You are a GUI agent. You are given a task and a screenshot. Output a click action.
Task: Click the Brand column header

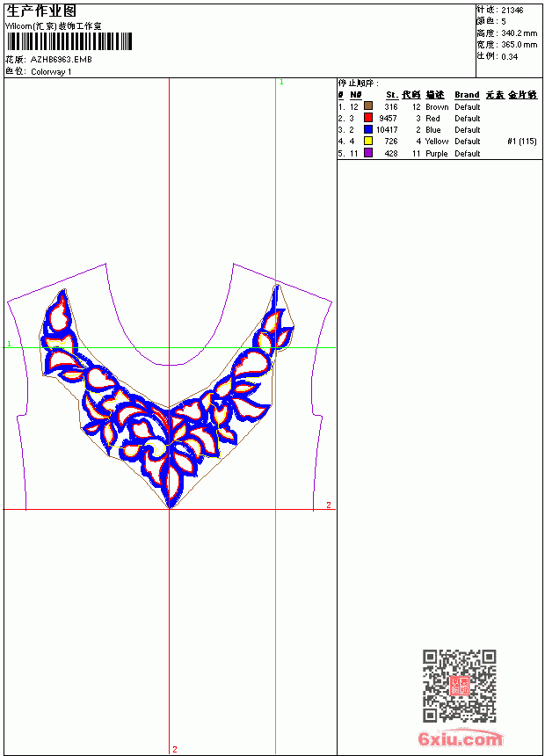pos(467,95)
